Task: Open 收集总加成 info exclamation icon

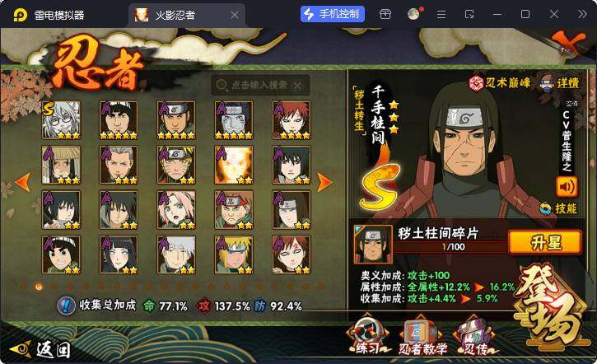Action: [66, 306]
